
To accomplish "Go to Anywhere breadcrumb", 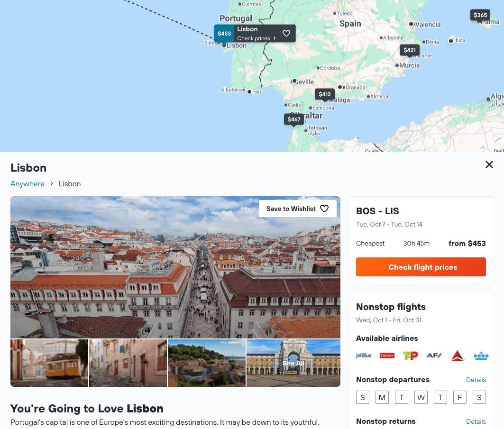I will click(x=27, y=184).
